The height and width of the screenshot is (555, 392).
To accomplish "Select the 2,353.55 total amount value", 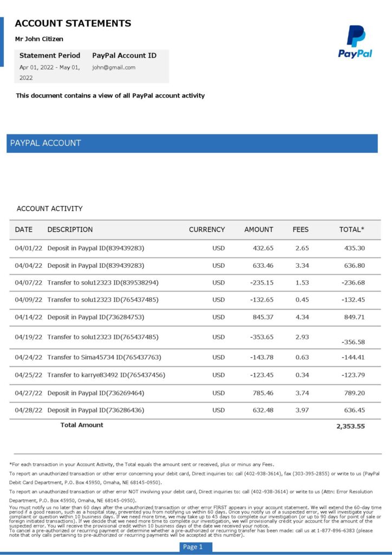I will [x=350, y=426].
